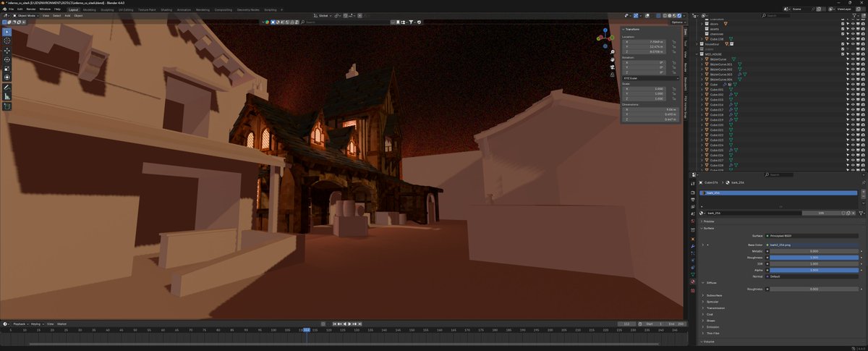
Task: Select the bark_254 material slot
Action: coord(778,193)
